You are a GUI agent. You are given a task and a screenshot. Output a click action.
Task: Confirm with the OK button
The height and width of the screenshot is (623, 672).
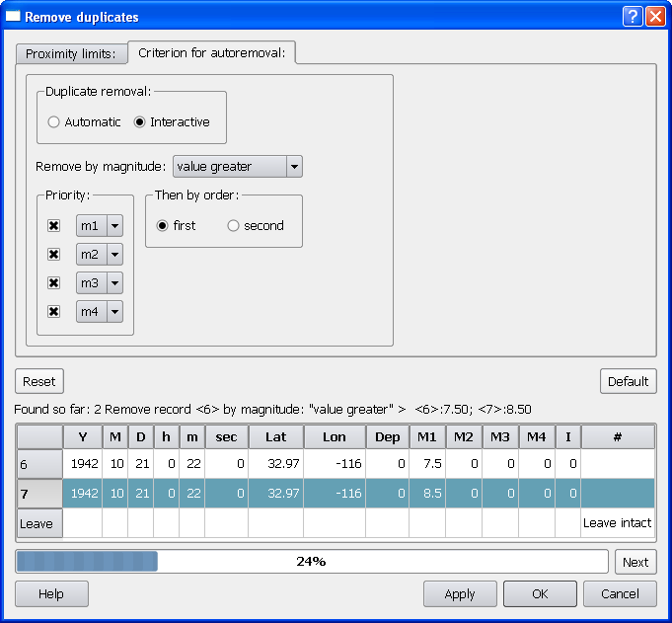540,593
